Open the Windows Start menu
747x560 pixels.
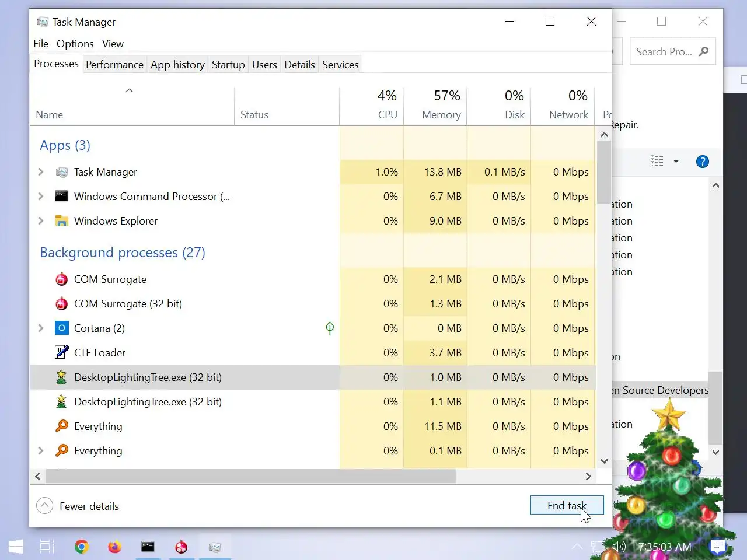[16, 547]
